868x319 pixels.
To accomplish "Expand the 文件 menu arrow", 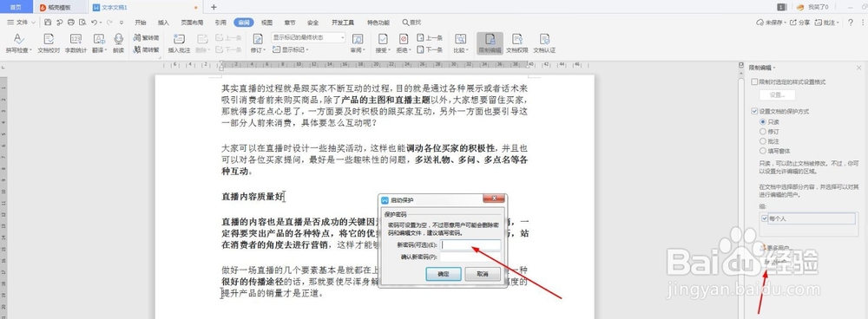I will 33,23.
